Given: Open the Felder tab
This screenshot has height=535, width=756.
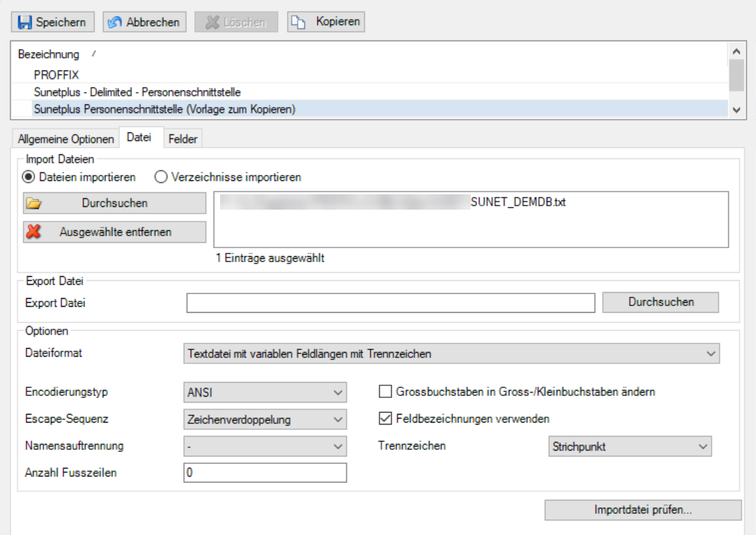Looking at the screenshot, I should (183, 139).
